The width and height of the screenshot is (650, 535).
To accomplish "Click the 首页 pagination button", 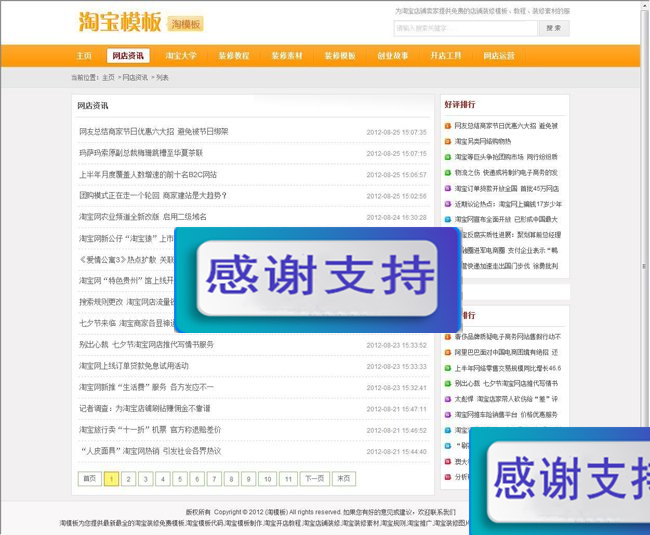I will coord(90,479).
